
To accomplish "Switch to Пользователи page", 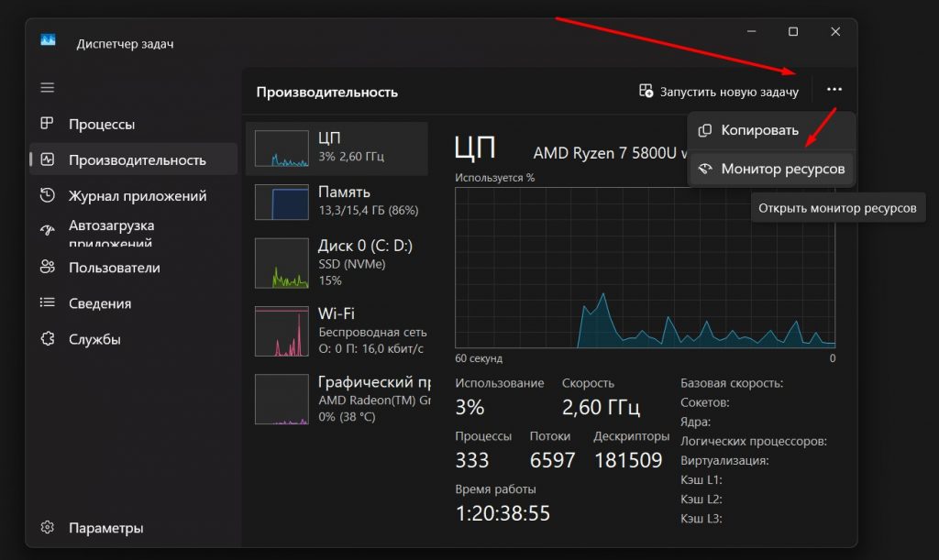I will [134, 268].
